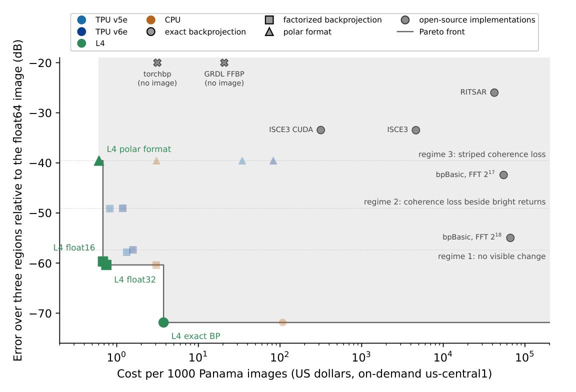Click the open-source implementations legend circle
Image resolution: width=576 pixels, height=392 pixels.
(x=405, y=20)
